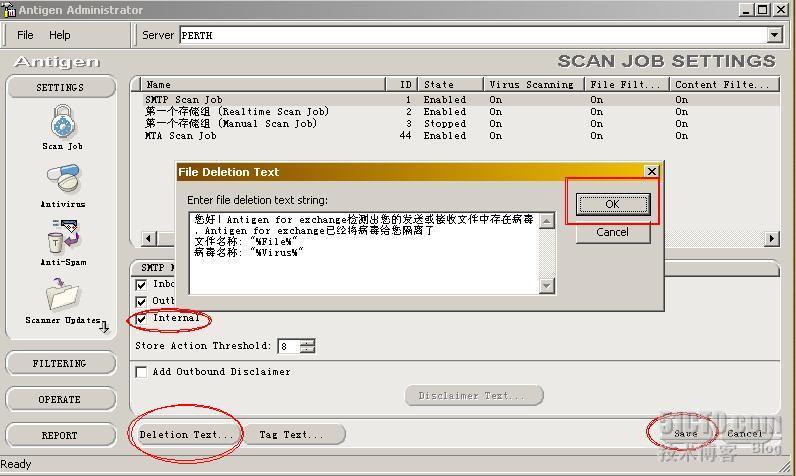Click the job list scroll right arrow

point(772,238)
